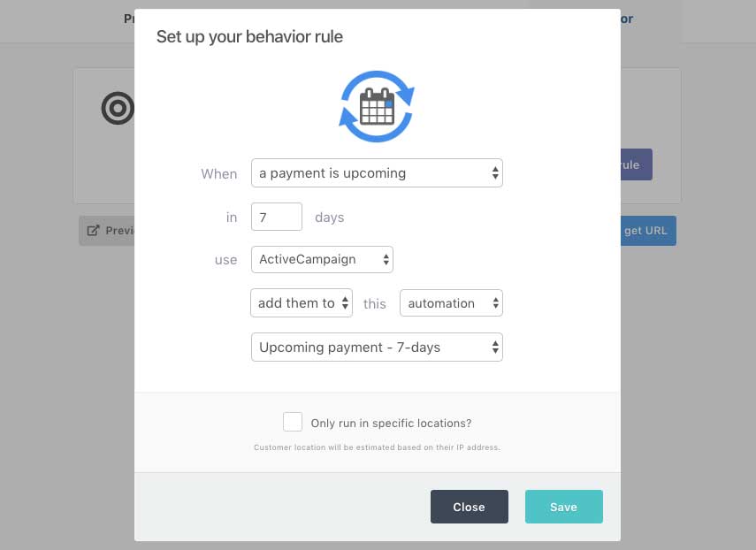Choose from 'Upcoming payment - 7-days' dropdown
Screen dimensions: 756x550
(x=377, y=347)
